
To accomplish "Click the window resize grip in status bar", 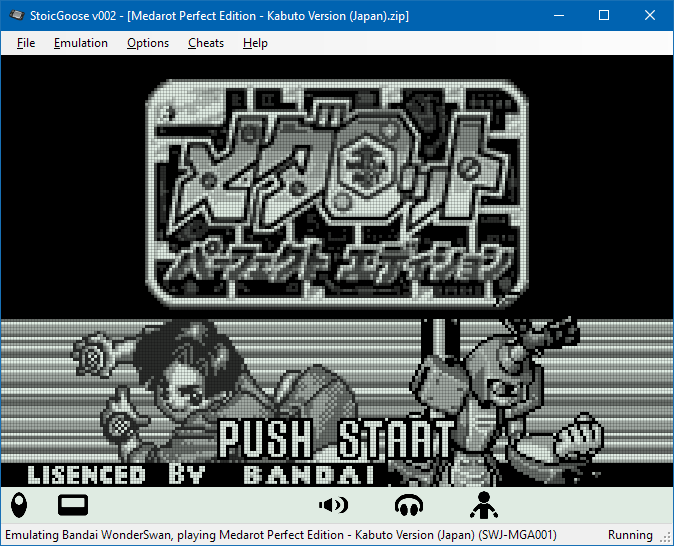I will point(666,537).
